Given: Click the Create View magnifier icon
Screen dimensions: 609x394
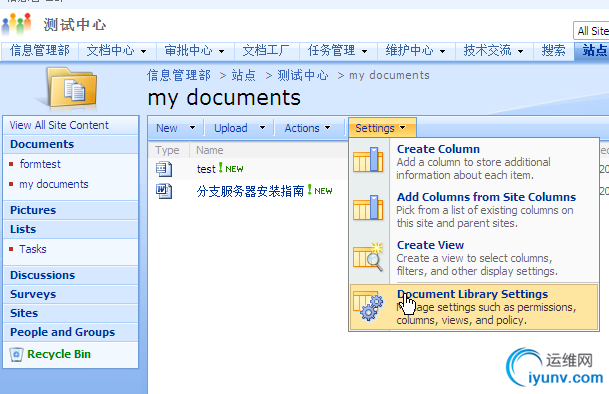Looking at the screenshot, I should coord(368,257).
